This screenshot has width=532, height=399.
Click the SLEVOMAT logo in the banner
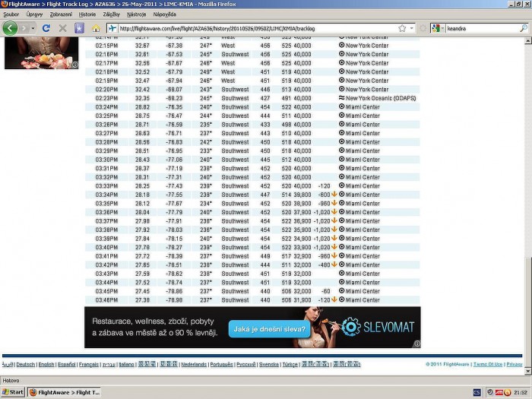pyautogui.click(x=378, y=327)
